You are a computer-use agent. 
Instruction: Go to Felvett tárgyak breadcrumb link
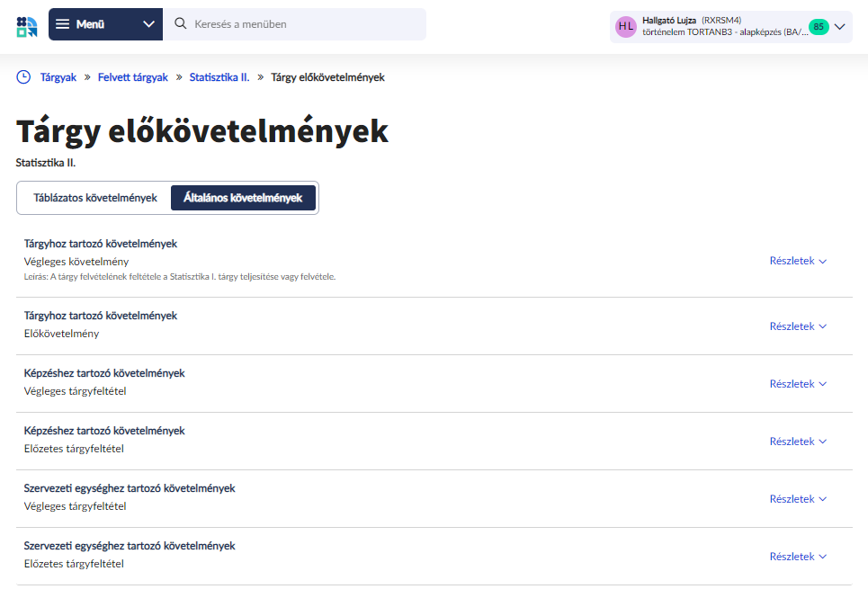pyautogui.click(x=133, y=77)
